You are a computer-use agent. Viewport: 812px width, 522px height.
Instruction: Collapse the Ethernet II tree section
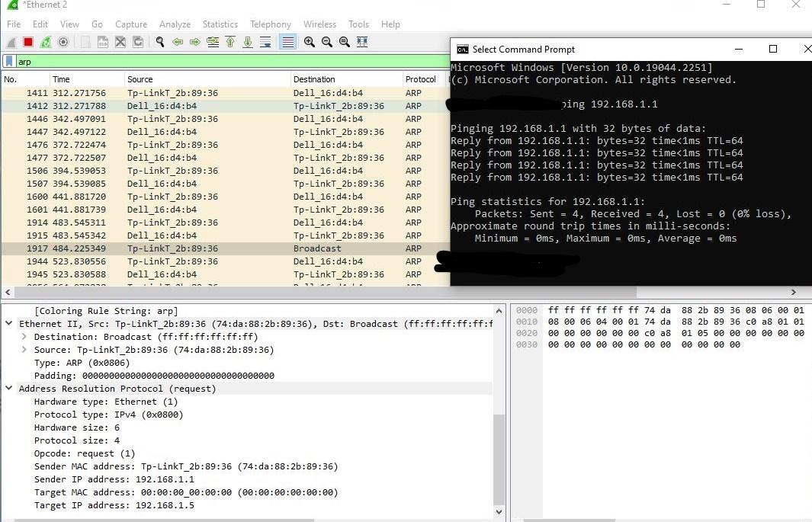pyautogui.click(x=9, y=323)
